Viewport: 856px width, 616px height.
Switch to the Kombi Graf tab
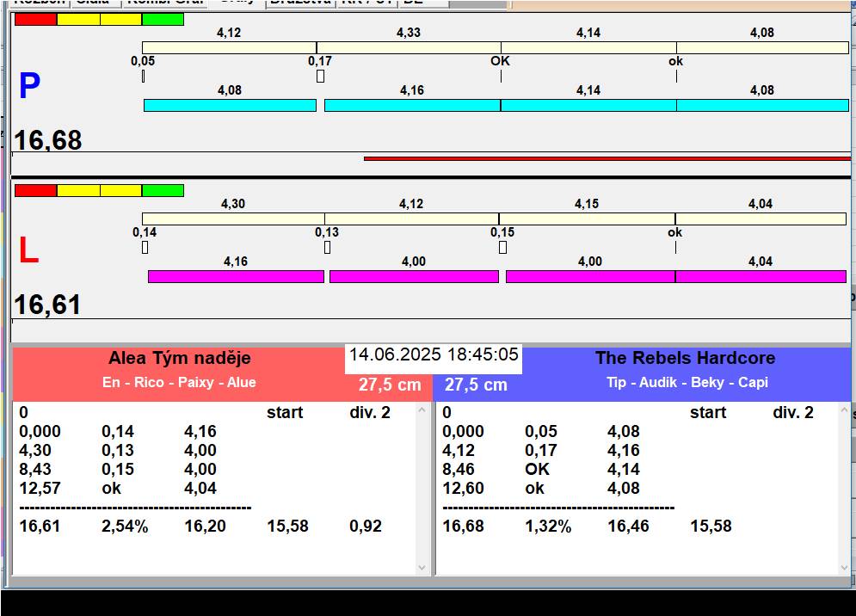tap(165, 3)
